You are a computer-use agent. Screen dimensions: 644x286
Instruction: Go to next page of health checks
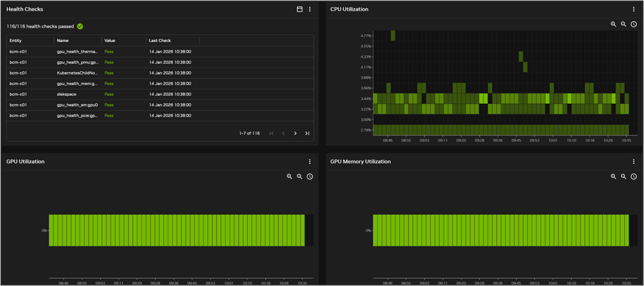coord(295,133)
